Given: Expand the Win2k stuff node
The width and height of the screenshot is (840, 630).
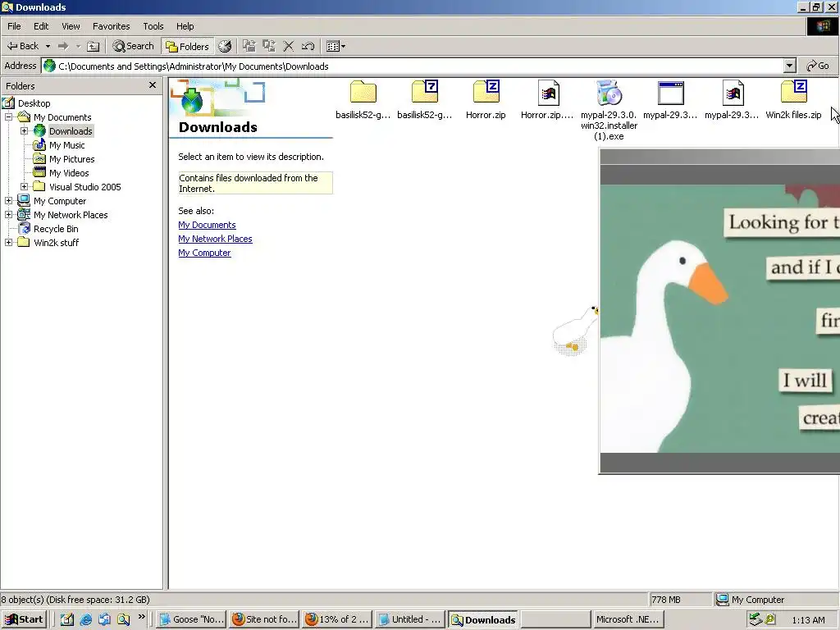Looking at the screenshot, I should coord(8,242).
